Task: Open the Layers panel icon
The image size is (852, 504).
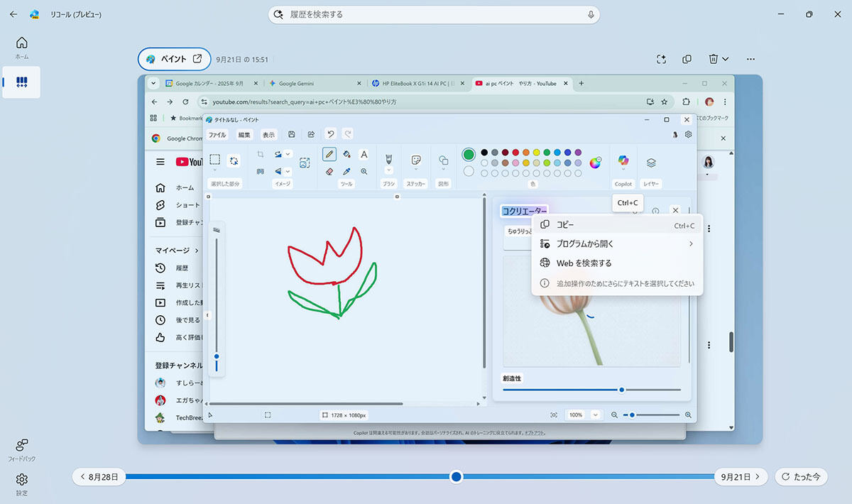Action: tap(651, 163)
